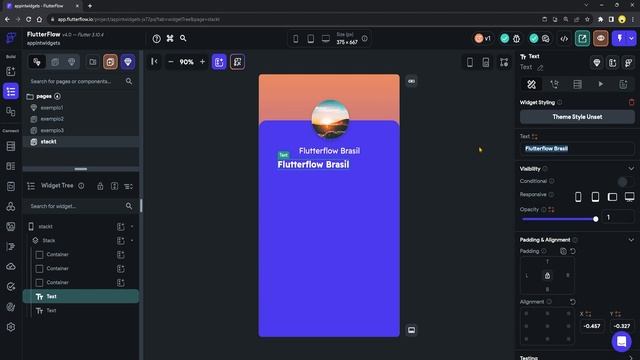Image resolution: width=640 pixels, height=360 pixels.
Task: Collapse the left panel arrow button
Action: click(x=154, y=62)
